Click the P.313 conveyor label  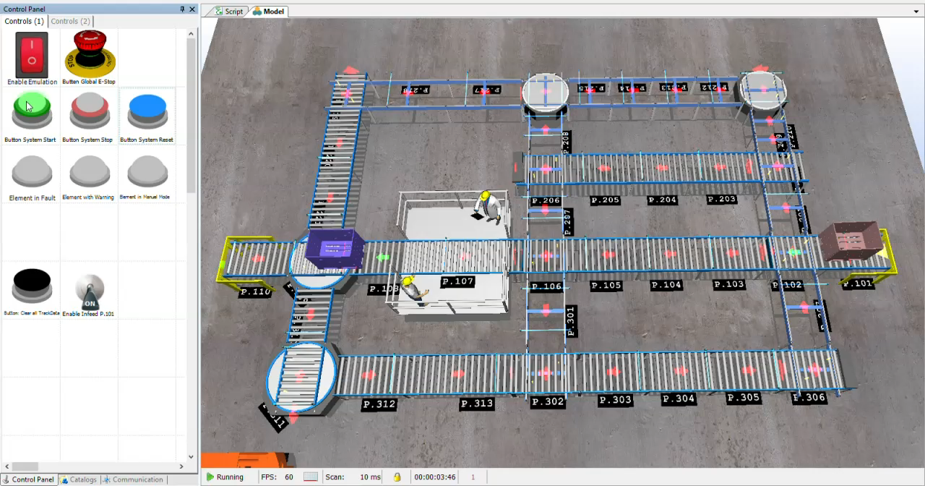pyautogui.click(x=477, y=404)
